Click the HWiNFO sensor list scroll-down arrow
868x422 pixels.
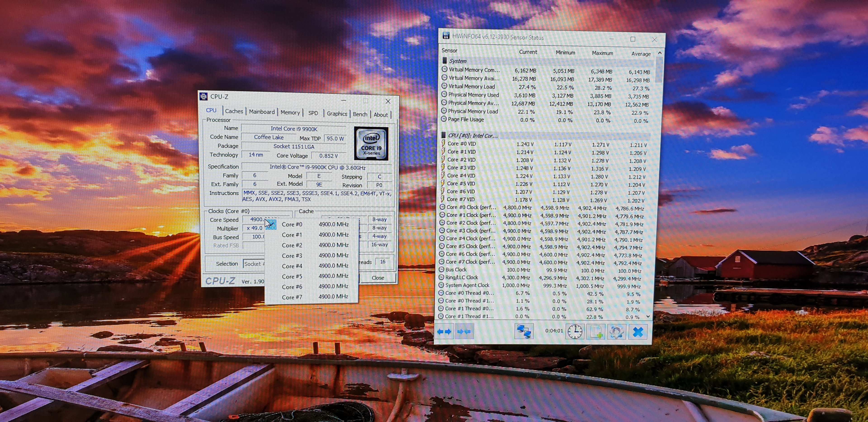648,316
